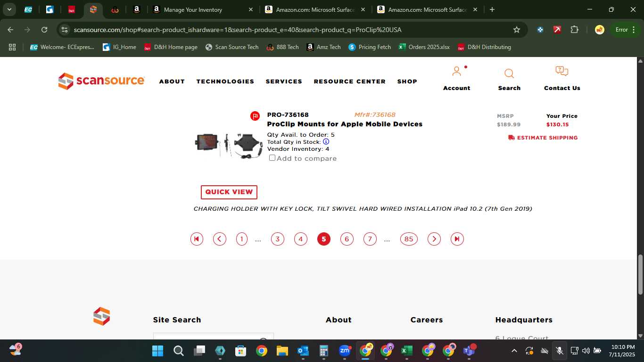This screenshot has width=644, height=362.
Task: Open volume control in system tray
Action: point(586,351)
